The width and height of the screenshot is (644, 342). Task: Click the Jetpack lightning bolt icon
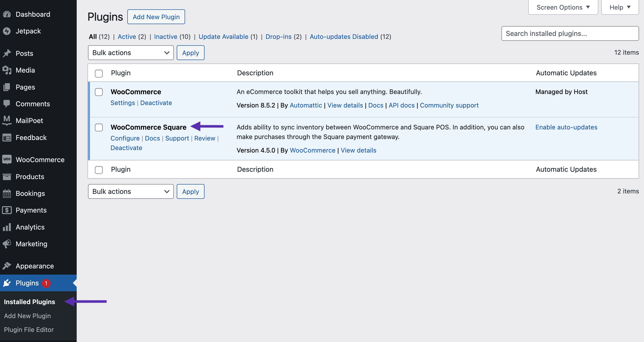[7, 31]
